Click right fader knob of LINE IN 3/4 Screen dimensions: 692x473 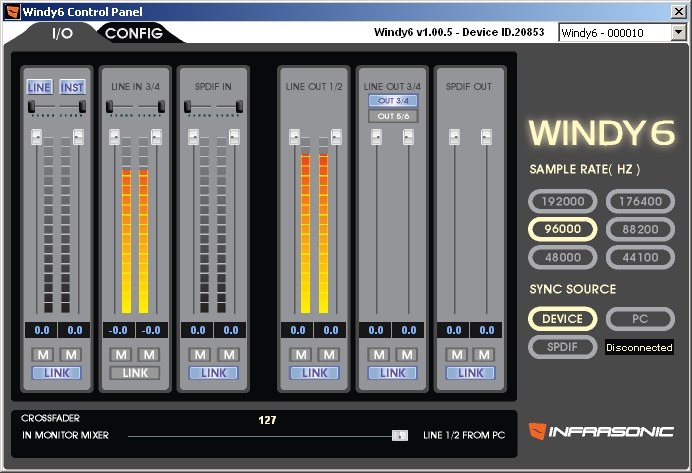(x=156, y=137)
